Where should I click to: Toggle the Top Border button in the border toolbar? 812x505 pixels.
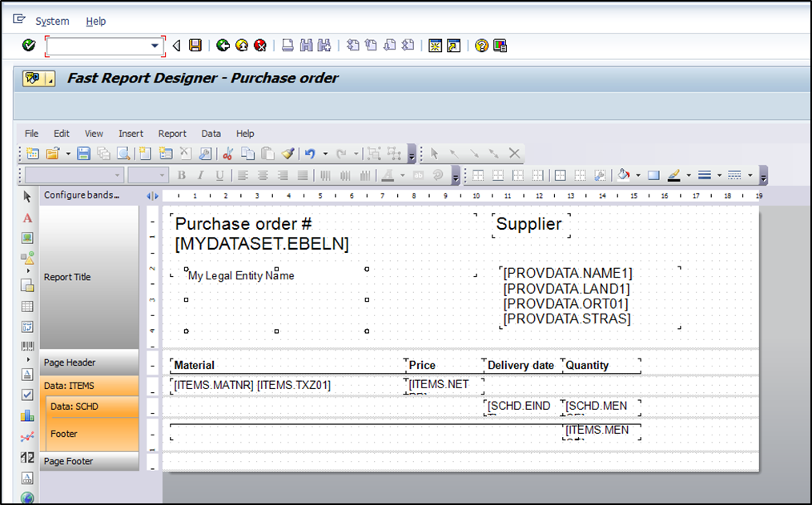point(478,175)
